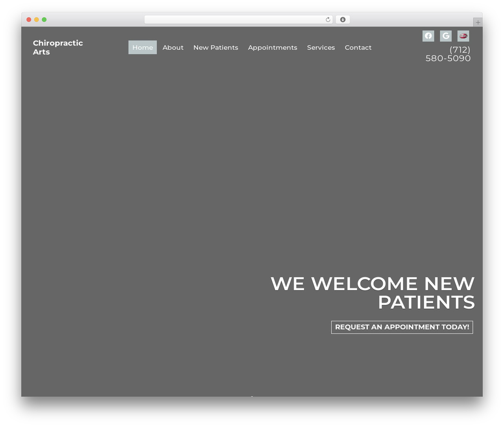Open the Google social icon
Viewport: 504px width, 427px height.
tap(446, 36)
